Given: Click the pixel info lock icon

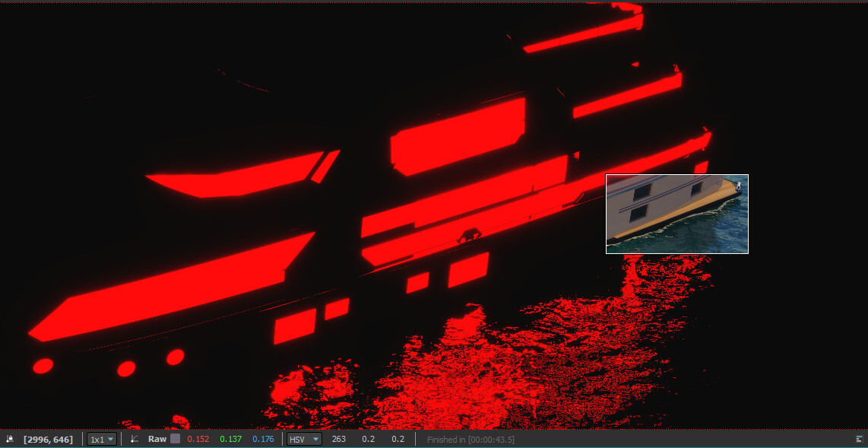Looking at the screenshot, I should (x=9, y=439).
